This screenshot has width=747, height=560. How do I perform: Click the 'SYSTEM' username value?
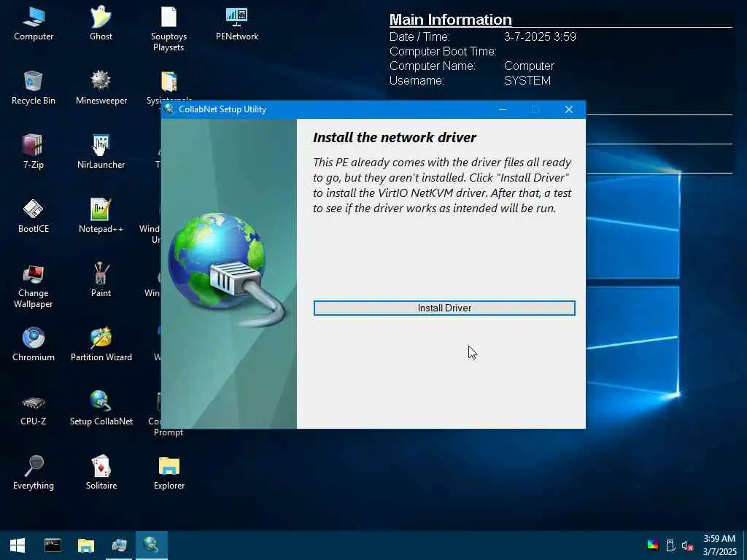pos(527,80)
